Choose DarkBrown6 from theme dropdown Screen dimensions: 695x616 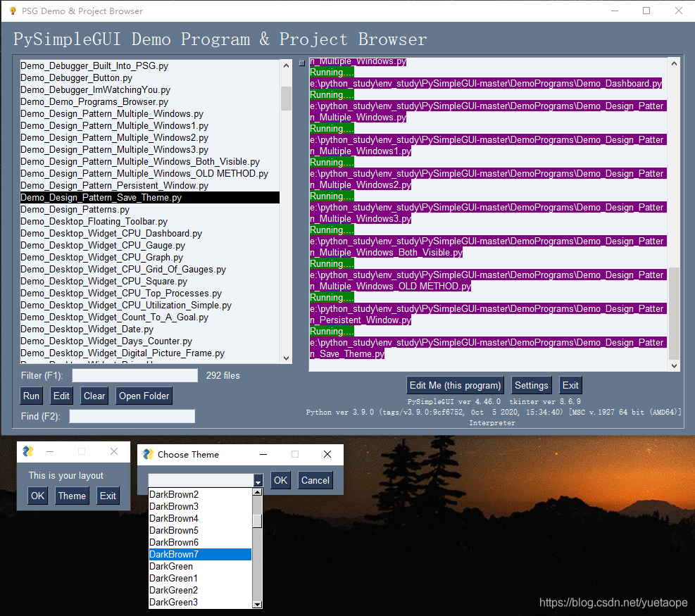click(x=201, y=543)
